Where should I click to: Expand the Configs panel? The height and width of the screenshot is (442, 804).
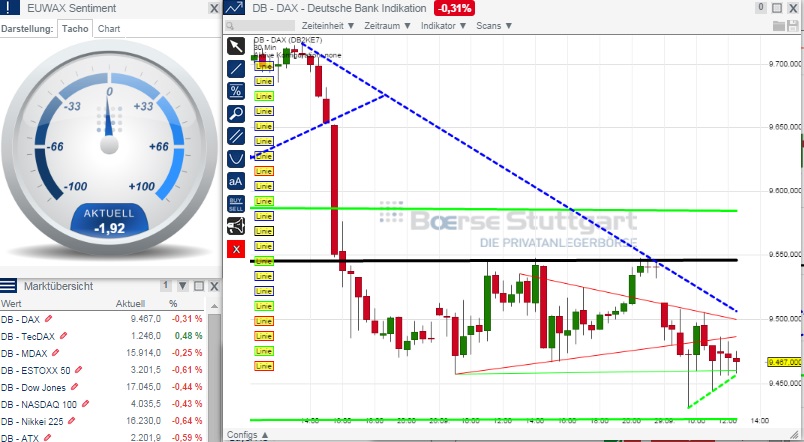[x=248, y=435]
